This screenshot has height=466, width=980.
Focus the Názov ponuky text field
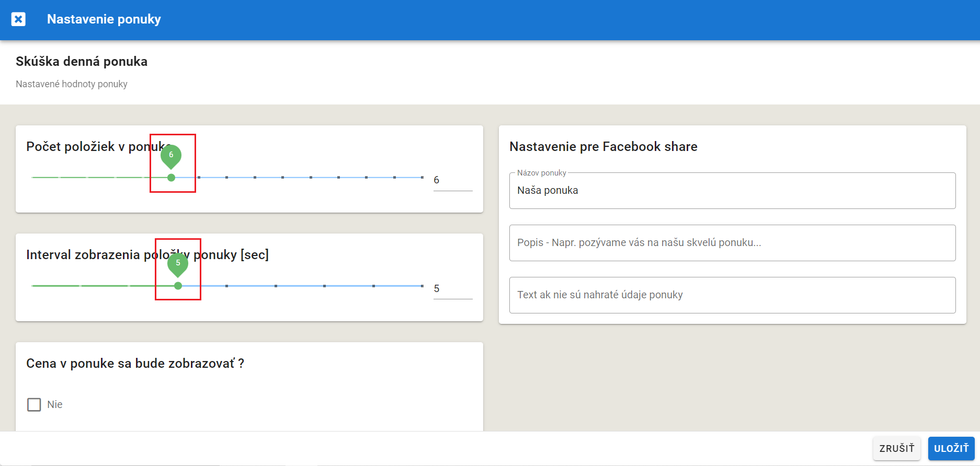732,191
